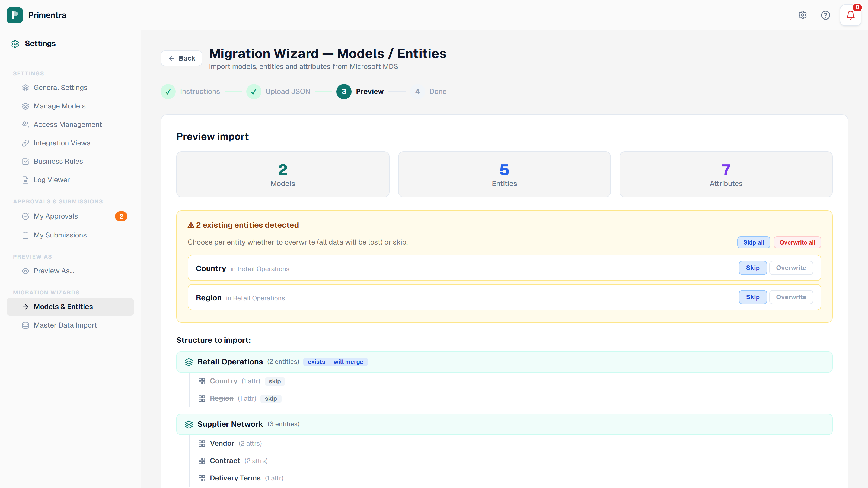Viewport: 868px width, 488px height.
Task: Open notifications bell with 8 badge
Action: (x=850, y=15)
